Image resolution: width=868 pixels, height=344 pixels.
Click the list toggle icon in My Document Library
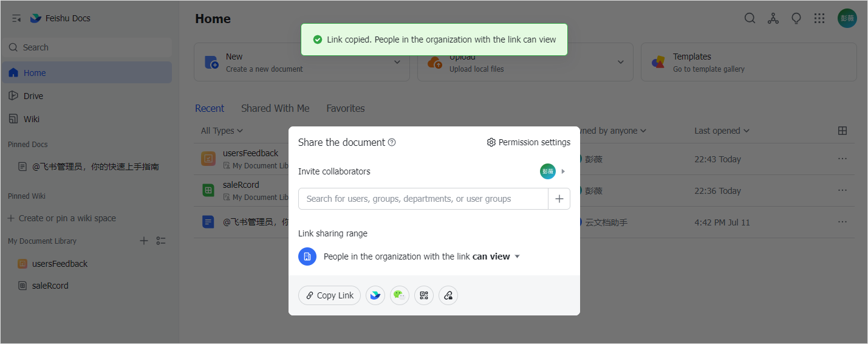pos(161,241)
